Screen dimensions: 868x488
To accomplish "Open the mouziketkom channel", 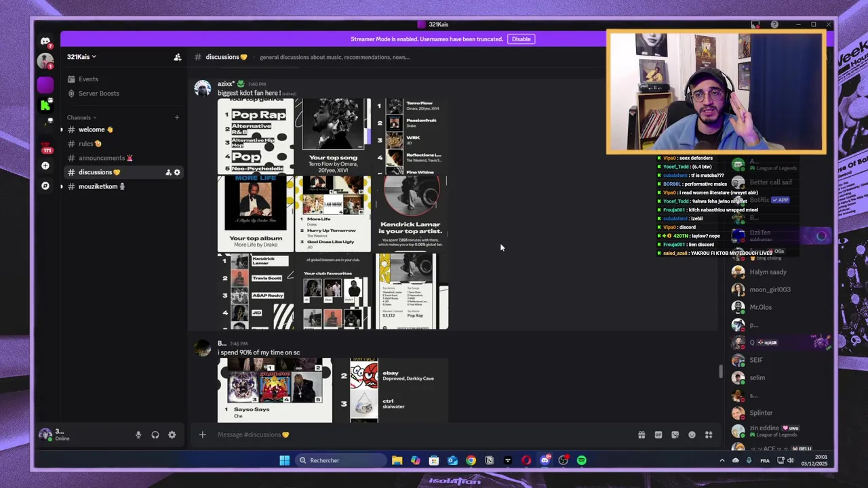I will 102,186.
